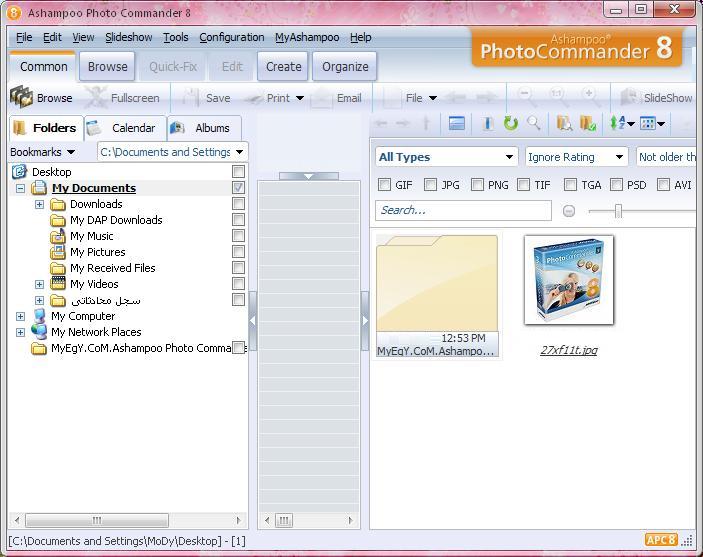The height and width of the screenshot is (557, 703).
Task: Select My DAP Downloads in folder tree
Action: point(116,220)
